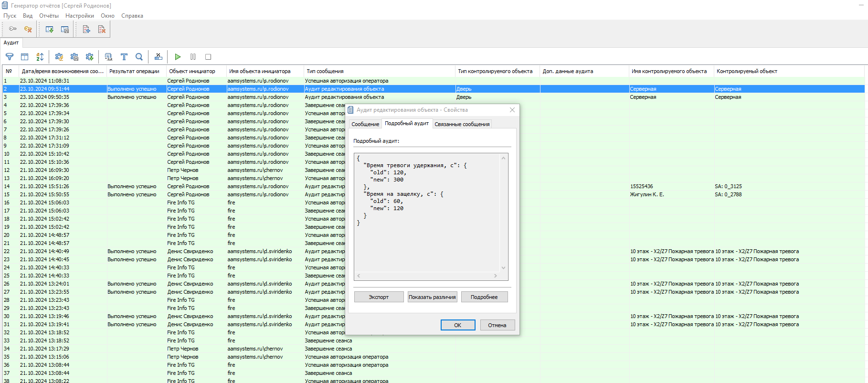Screen dimensions: 868x383
Task: Sort by the Дата/время возникновения column header
Action: [63, 71]
